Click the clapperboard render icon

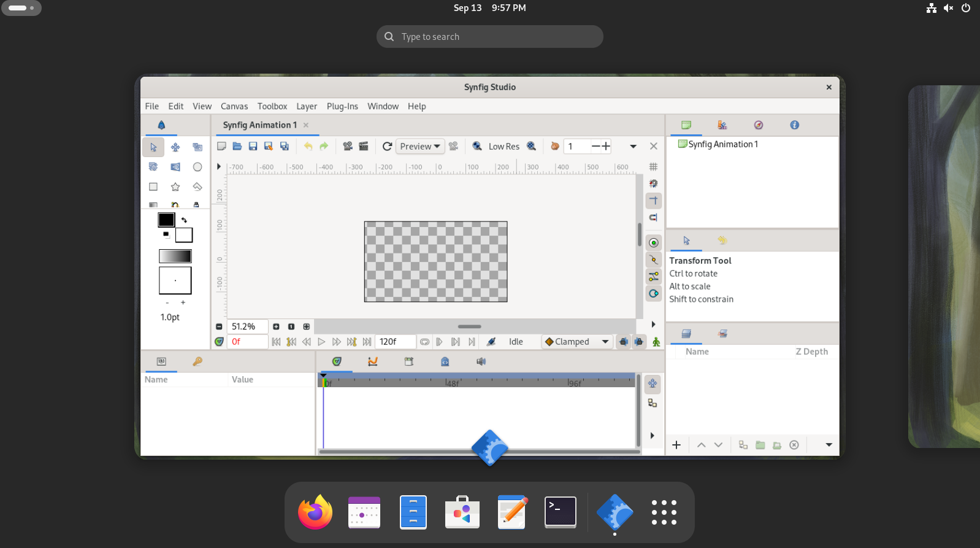point(364,146)
